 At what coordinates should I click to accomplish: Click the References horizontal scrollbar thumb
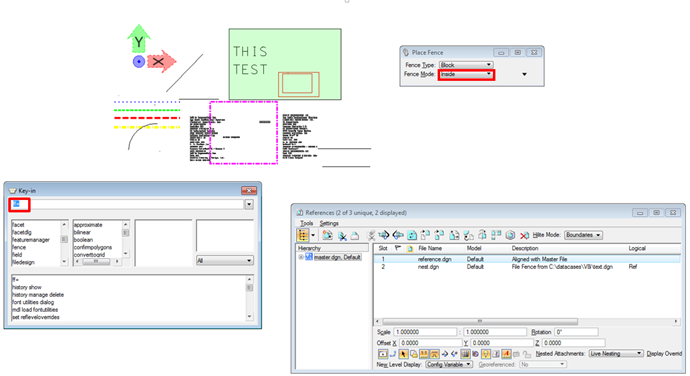480,321
